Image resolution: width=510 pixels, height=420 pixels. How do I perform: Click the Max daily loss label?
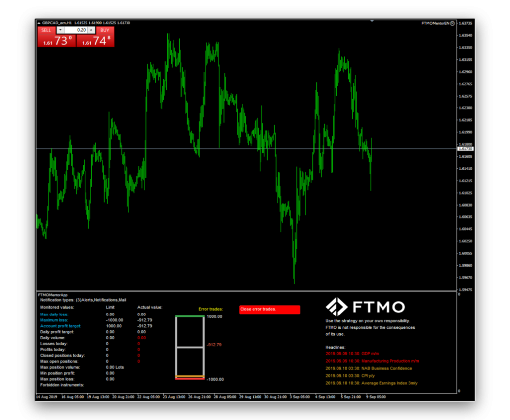(54, 315)
